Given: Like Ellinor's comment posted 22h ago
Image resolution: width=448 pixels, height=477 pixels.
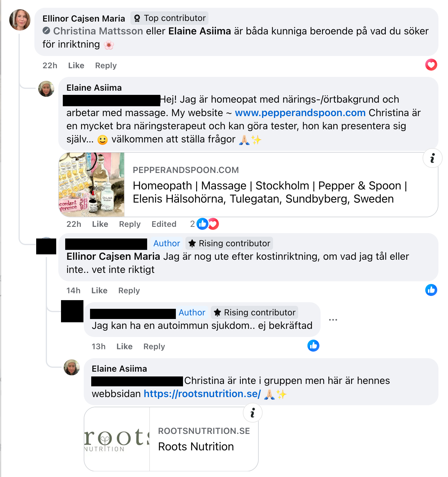Looking at the screenshot, I should (x=76, y=66).
